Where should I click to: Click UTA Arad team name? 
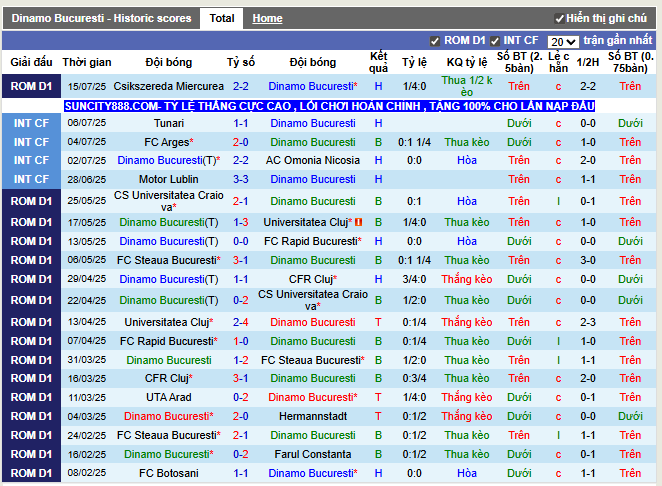tap(168, 397)
